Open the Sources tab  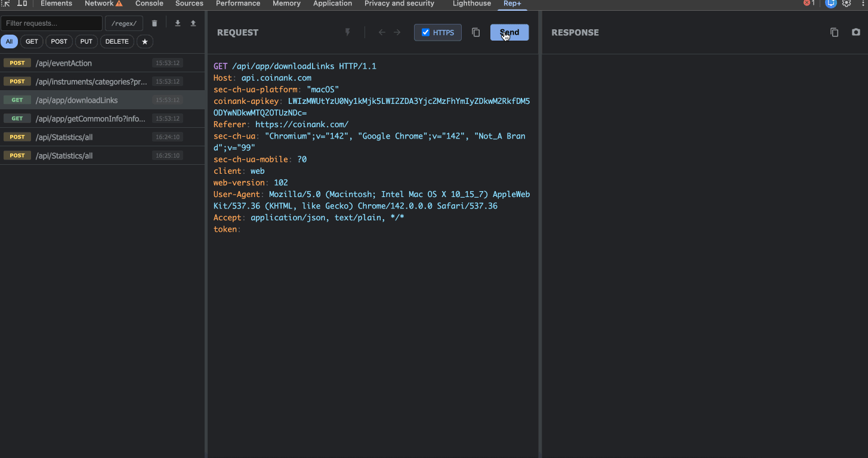click(189, 4)
